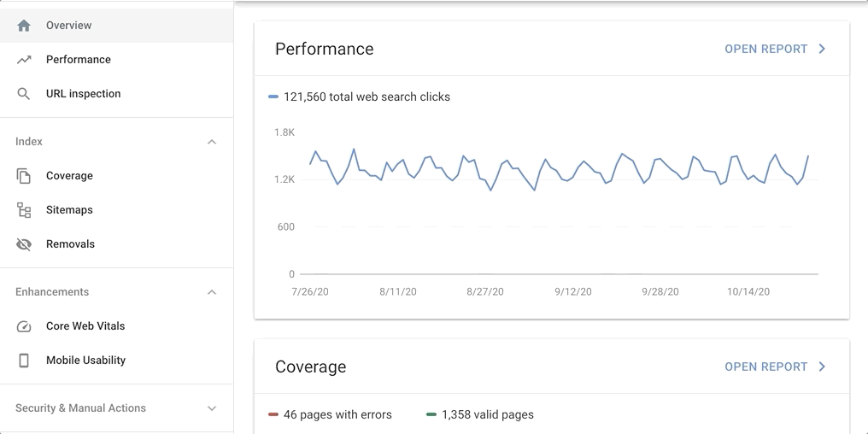
Task: Open the Removals page
Action: coord(116,244)
